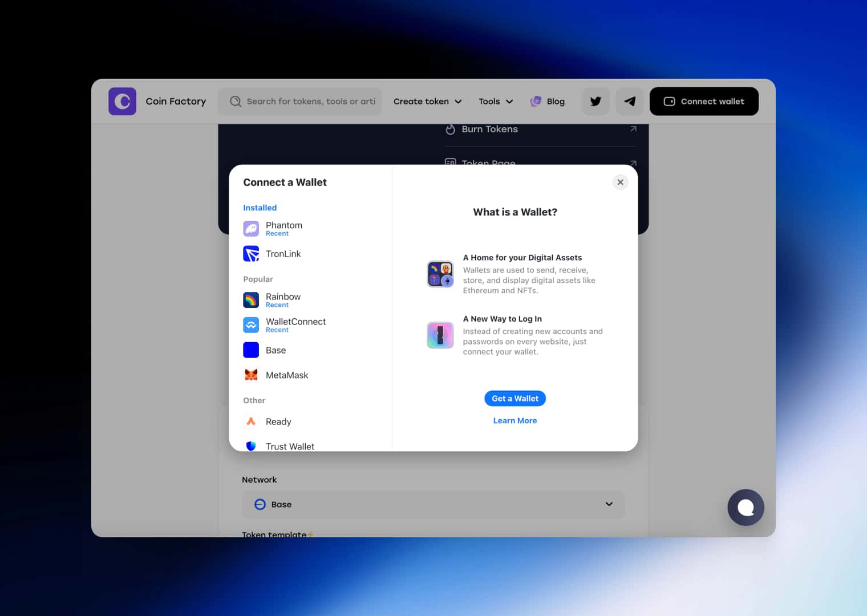867x616 pixels.
Task: Follow the Learn More link
Action: pos(515,421)
